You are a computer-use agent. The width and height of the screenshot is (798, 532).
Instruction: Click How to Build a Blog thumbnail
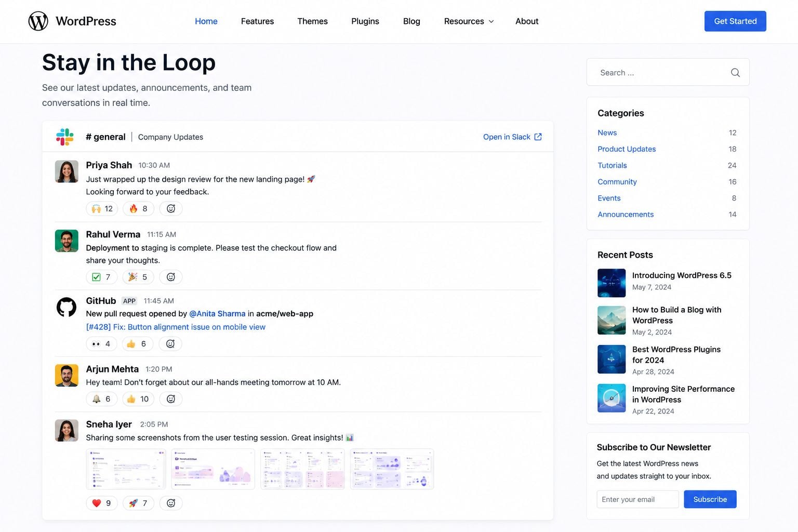(x=611, y=320)
